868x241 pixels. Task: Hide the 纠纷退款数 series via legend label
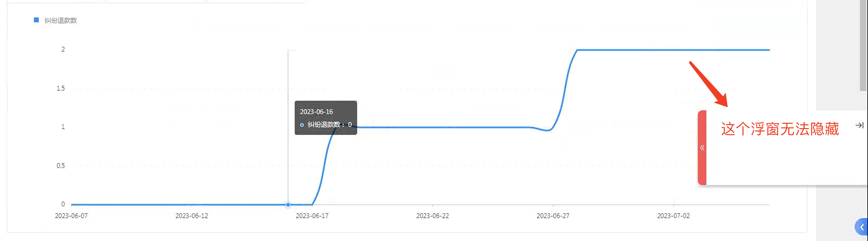[x=61, y=20]
